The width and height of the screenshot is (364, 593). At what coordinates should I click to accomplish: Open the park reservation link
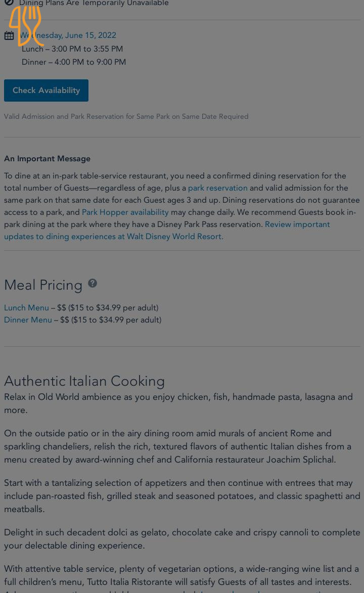click(217, 188)
